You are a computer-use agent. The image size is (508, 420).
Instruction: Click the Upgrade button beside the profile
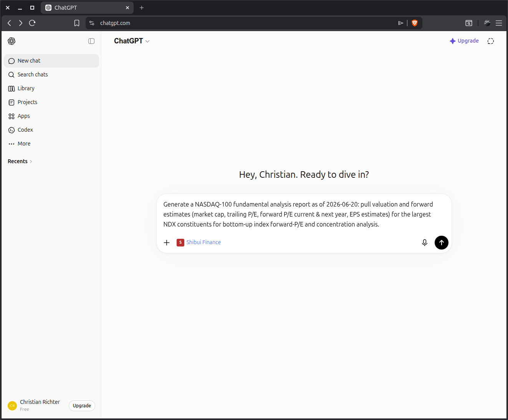pos(82,405)
